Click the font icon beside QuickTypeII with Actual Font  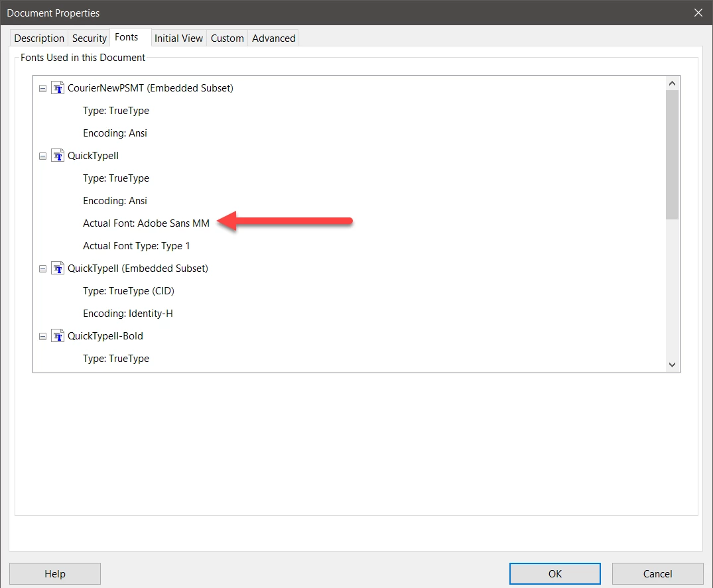(x=57, y=155)
